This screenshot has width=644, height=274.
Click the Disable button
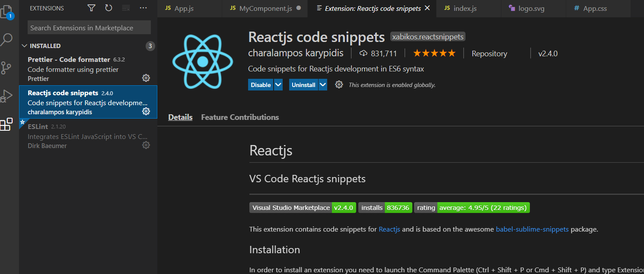pos(261,85)
